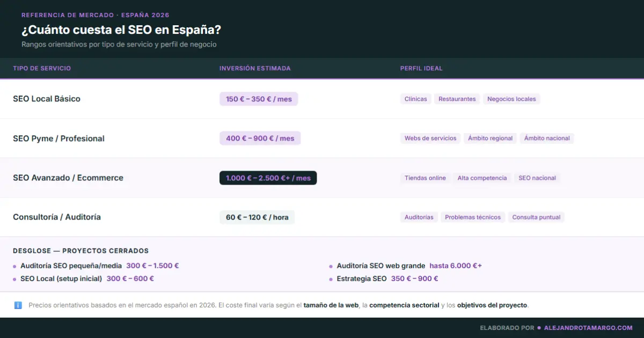The height and width of the screenshot is (338, 644).
Task: Click the 'SEO nacional' tag
Action: [x=537, y=178]
